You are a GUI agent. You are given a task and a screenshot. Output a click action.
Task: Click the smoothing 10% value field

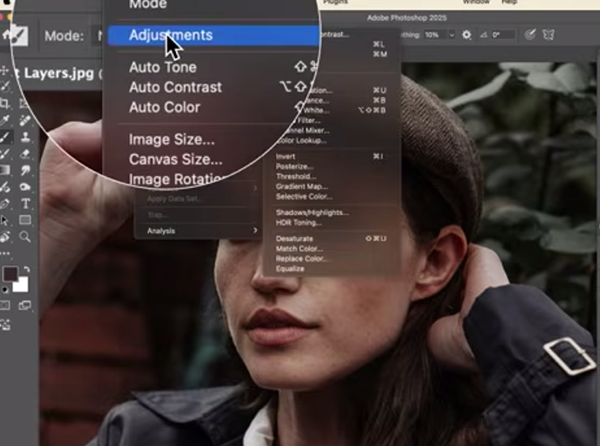[435, 35]
